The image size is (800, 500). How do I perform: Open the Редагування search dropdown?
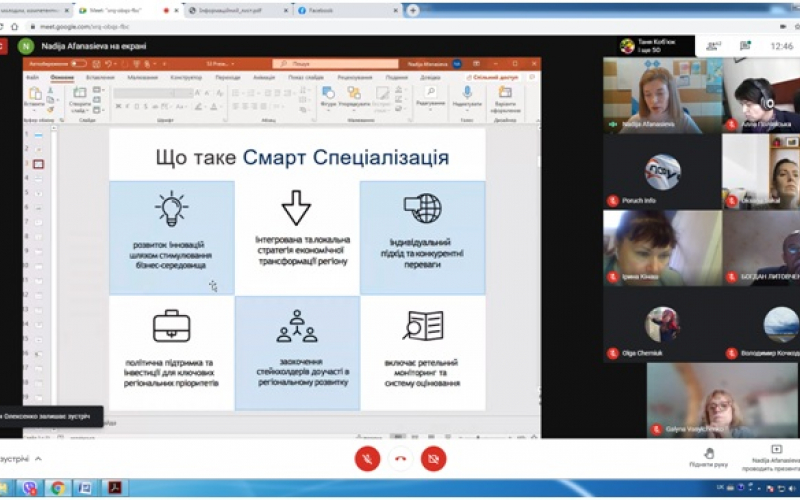pos(430,96)
